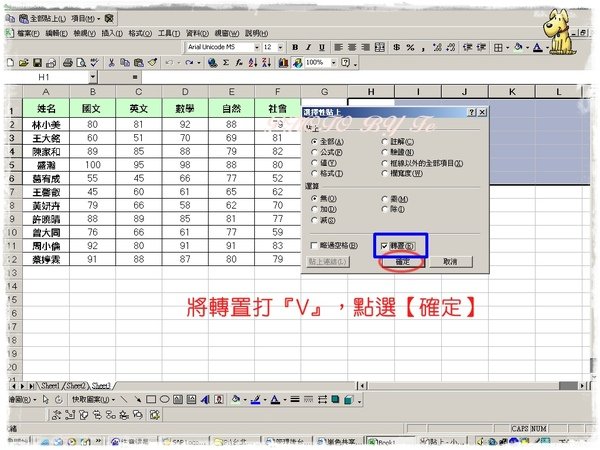
Task: Select the 加(D) operation radio button
Action: pyautogui.click(x=314, y=209)
